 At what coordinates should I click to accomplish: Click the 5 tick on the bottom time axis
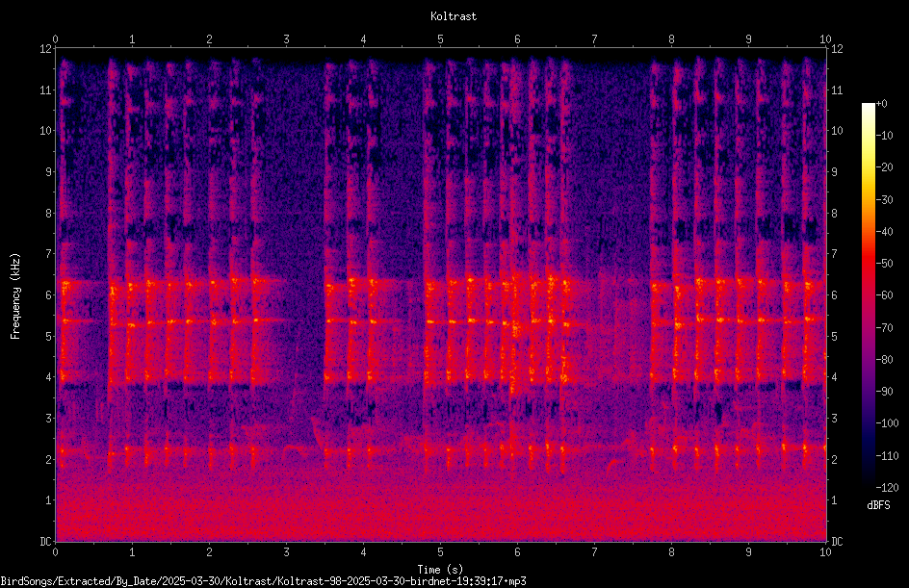pos(441,552)
